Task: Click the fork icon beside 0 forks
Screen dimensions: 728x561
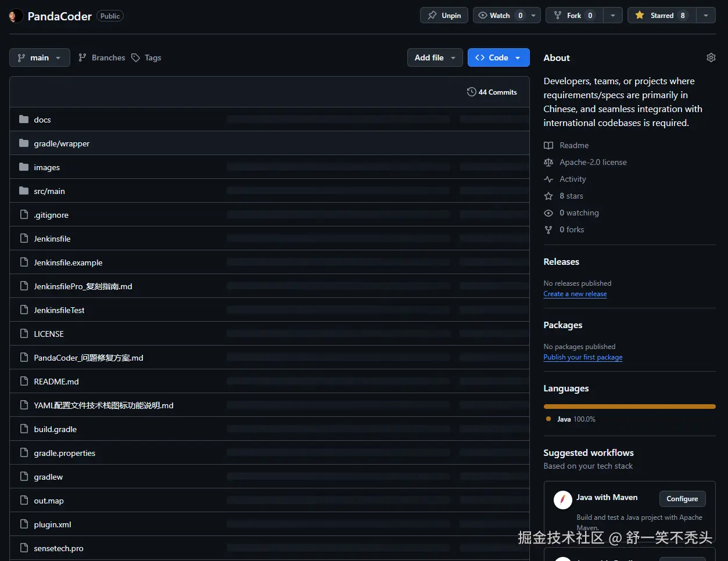Action: (548, 229)
